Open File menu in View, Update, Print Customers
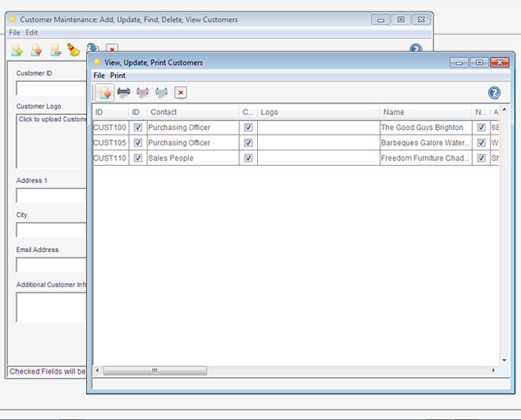 pyautogui.click(x=99, y=76)
